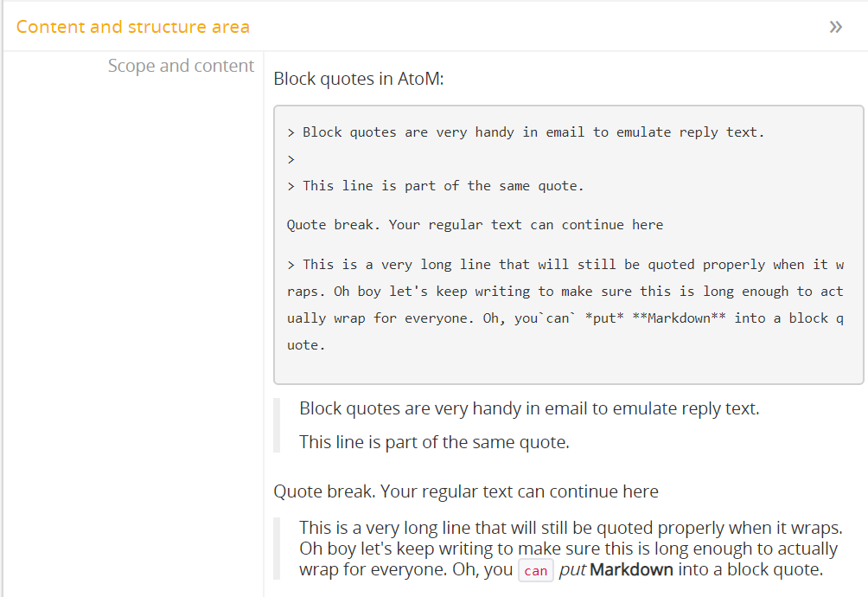Click the lone '>' line in code block
Screen dimensions: 868x597
[291, 159]
